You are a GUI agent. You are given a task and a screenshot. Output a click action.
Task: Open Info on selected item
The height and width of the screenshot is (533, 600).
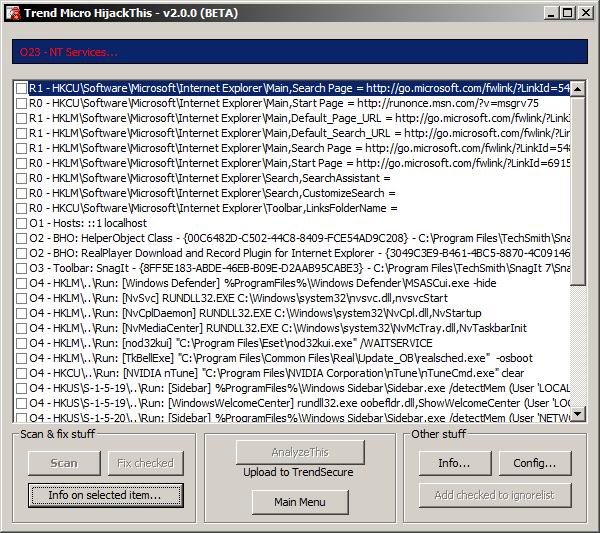(106, 495)
